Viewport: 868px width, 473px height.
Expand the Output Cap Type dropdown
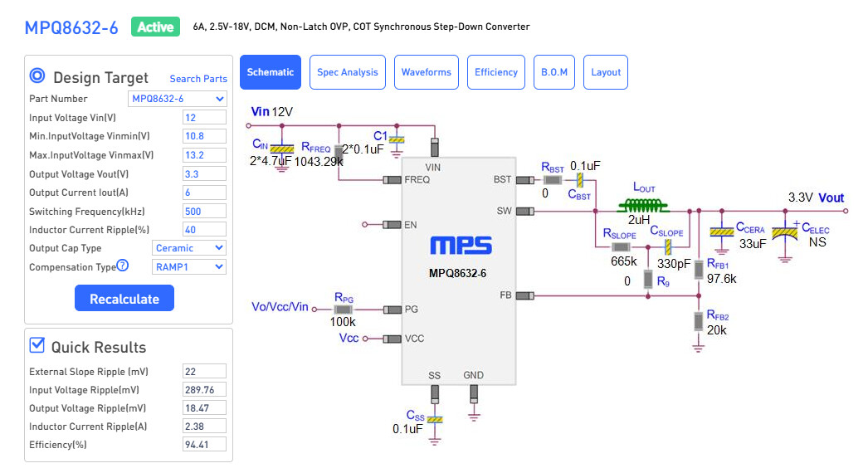189,248
